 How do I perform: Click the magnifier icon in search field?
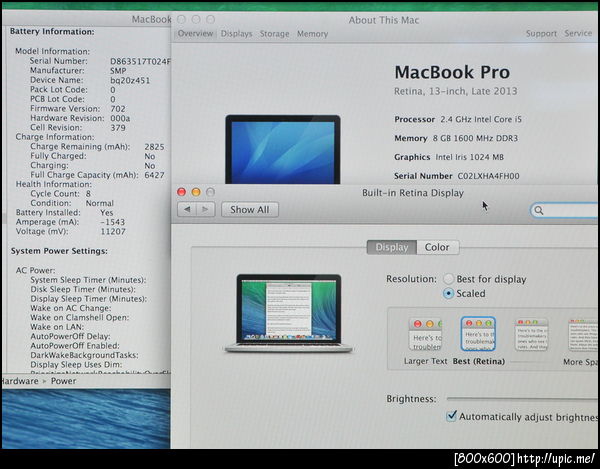pos(539,210)
